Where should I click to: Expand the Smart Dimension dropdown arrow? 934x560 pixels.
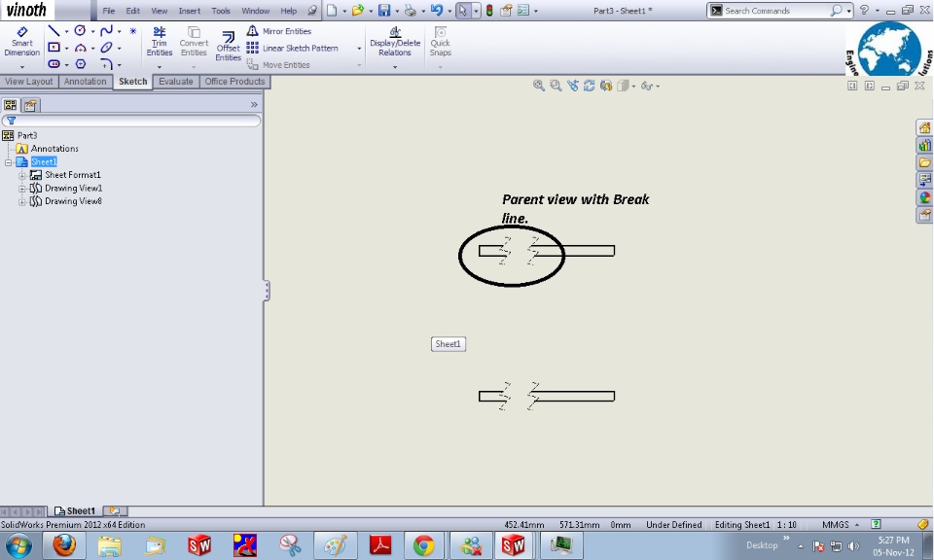click(x=22, y=67)
